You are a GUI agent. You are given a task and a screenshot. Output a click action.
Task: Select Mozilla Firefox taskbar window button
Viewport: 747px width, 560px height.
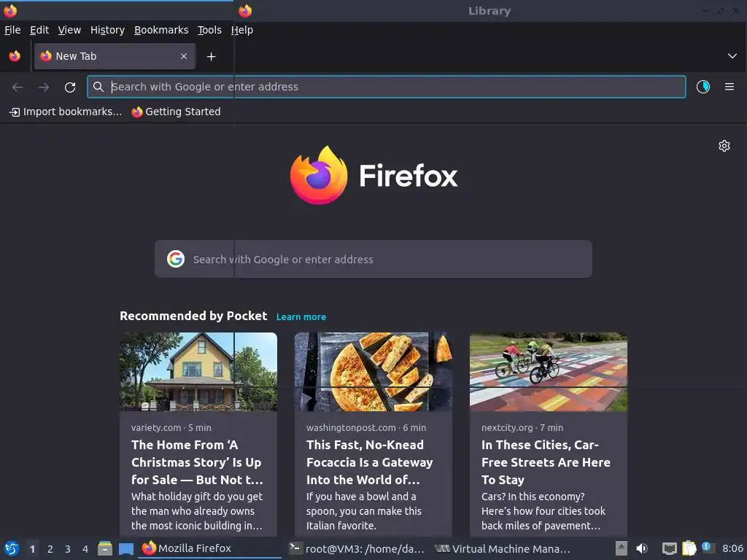209,548
